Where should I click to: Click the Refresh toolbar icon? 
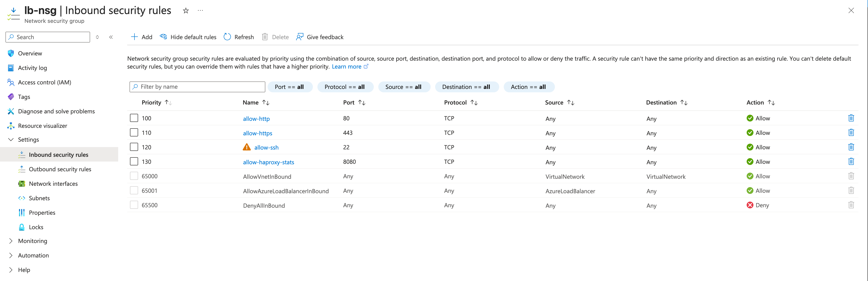(x=228, y=37)
